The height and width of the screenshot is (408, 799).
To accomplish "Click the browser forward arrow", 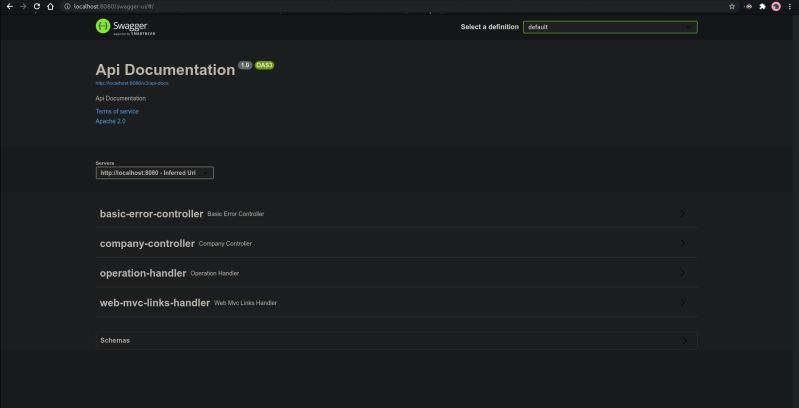I will click(x=23, y=7).
